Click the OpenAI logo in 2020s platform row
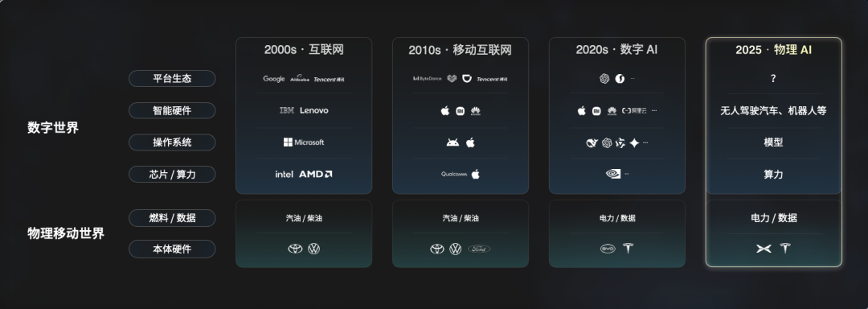Image resolution: width=868 pixels, height=309 pixels. click(604, 79)
